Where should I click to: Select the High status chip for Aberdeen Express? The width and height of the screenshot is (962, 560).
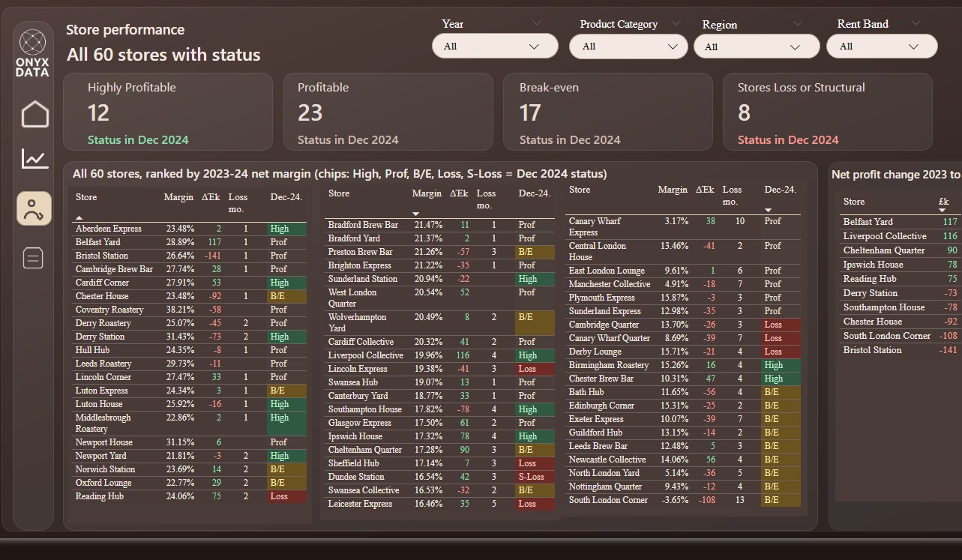click(286, 229)
